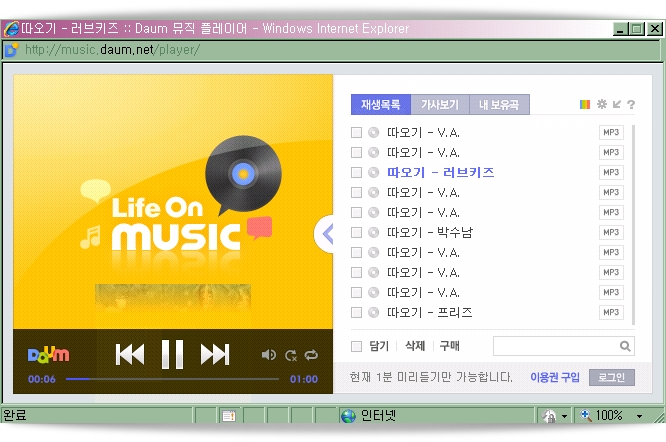Click the Daum favicon in address bar
Image resolution: width=666 pixels, height=442 pixels.
point(11,50)
